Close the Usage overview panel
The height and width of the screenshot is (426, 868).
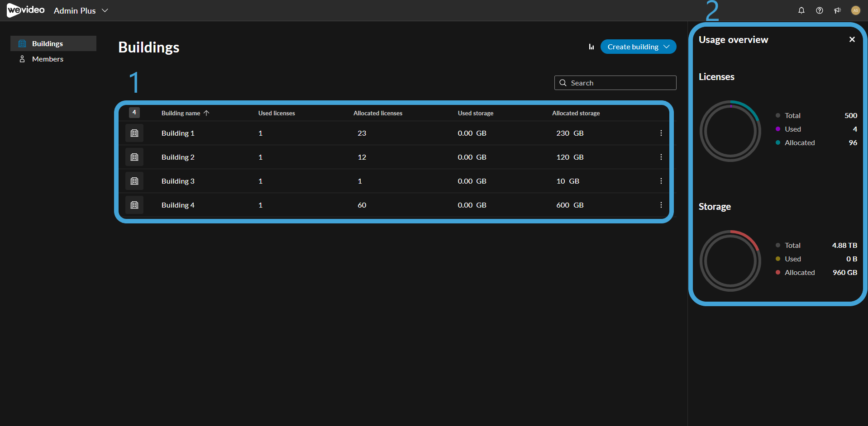852,39
